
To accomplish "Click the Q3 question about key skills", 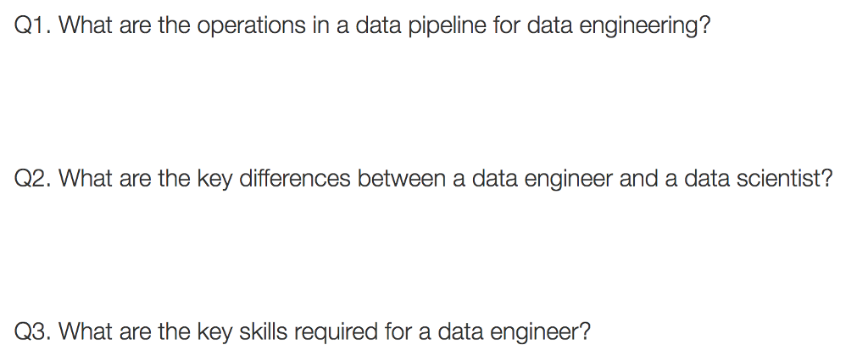I will (303, 331).
